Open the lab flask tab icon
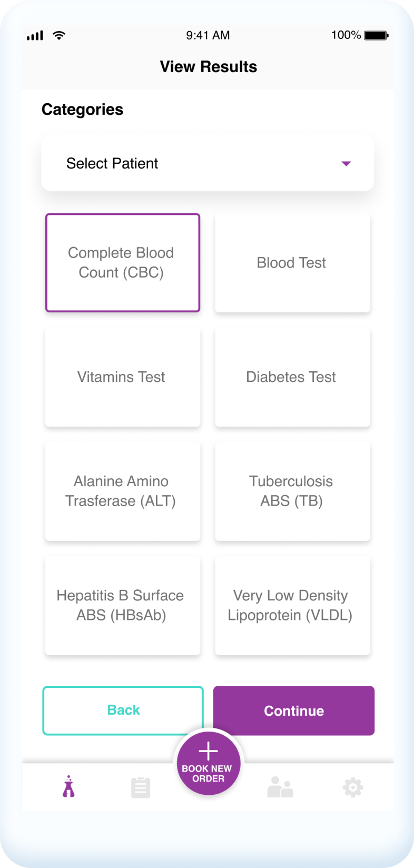This screenshot has height=868, width=414. coord(68,787)
